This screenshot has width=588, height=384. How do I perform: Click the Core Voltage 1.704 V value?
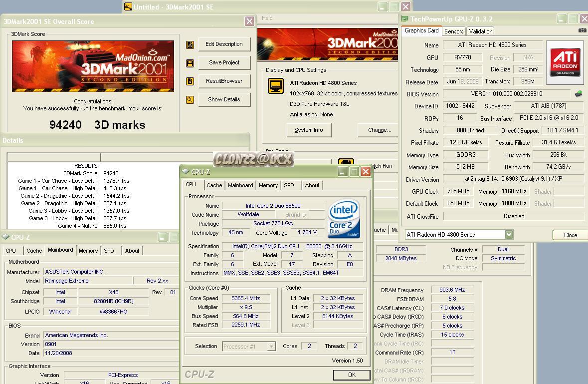(x=307, y=232)
